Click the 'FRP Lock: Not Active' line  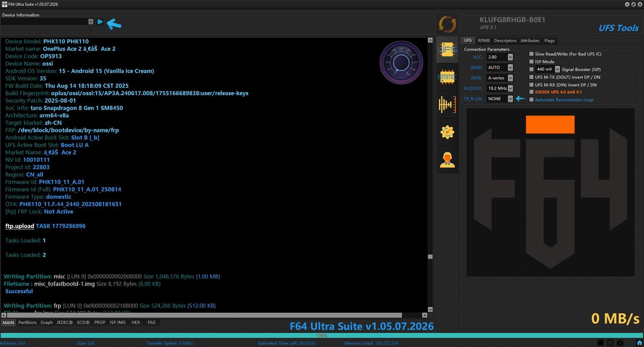click(39, 212)
